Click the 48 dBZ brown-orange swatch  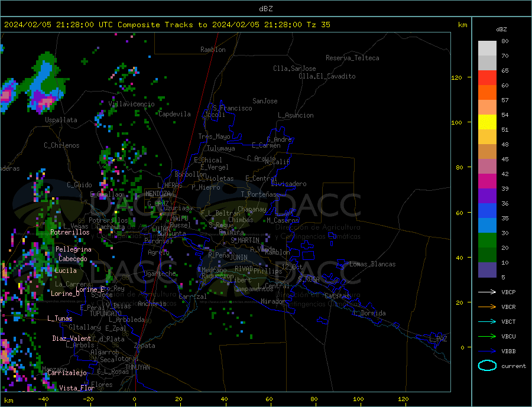[x=487, y=151]
